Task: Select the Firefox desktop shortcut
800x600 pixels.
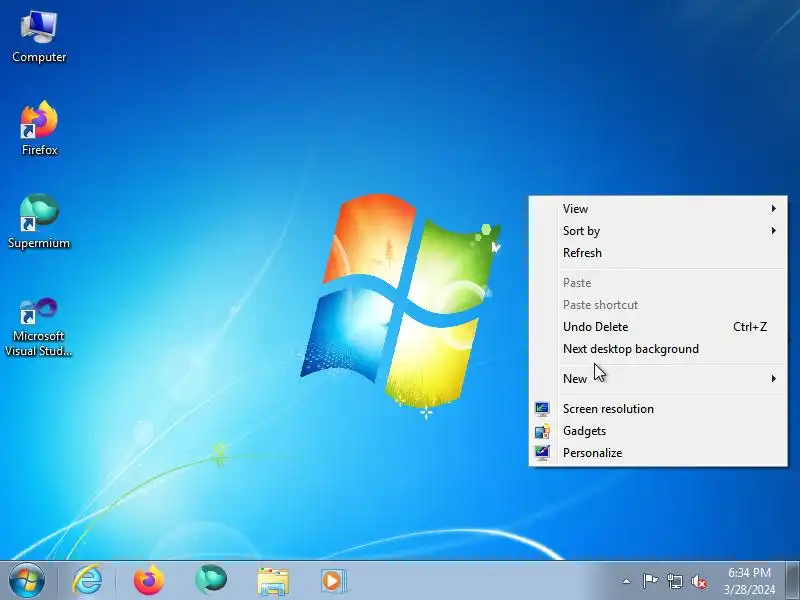Action: click(x=39, y=128)
